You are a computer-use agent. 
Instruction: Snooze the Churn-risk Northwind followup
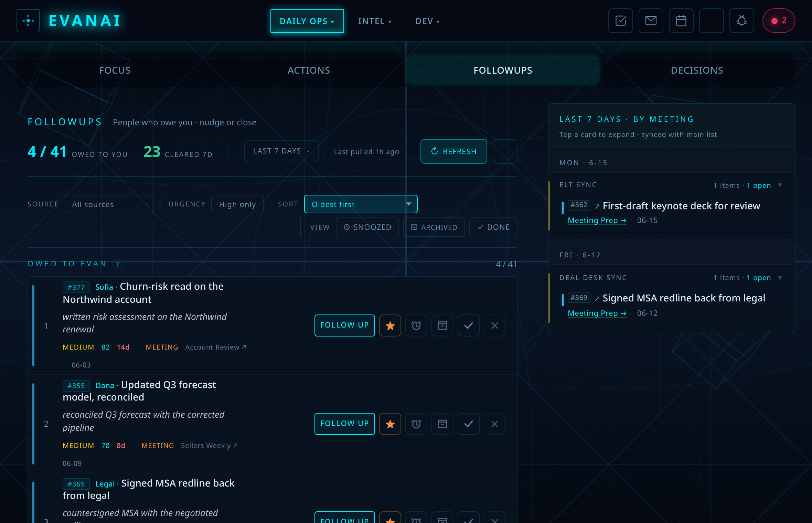[416, 325]
